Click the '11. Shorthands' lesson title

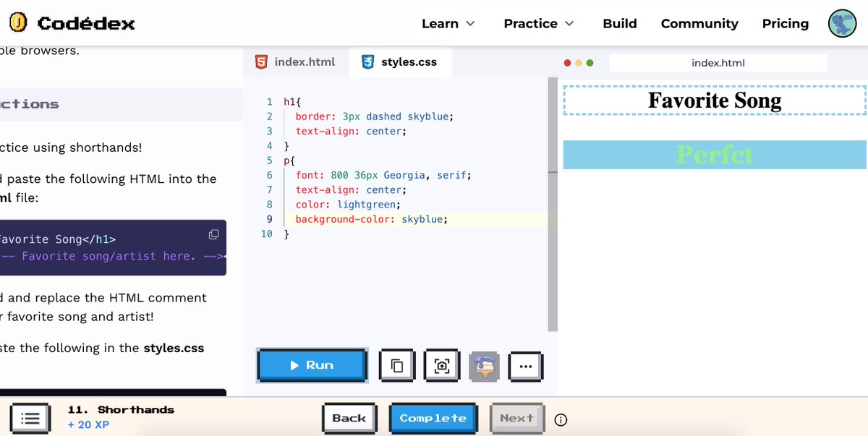(121, 410)
